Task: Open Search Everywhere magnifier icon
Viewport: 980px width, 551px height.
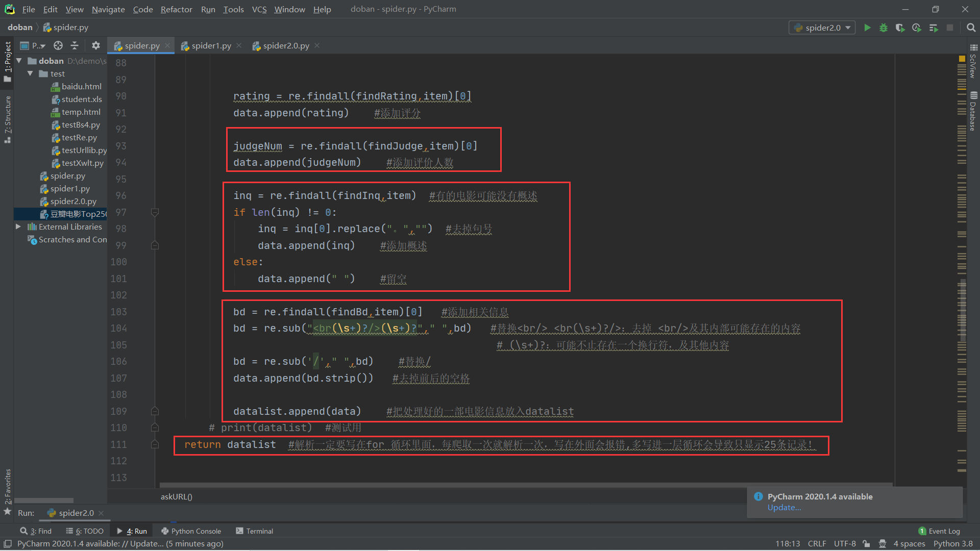Action: pyautogui.click(x=971, y=28)
